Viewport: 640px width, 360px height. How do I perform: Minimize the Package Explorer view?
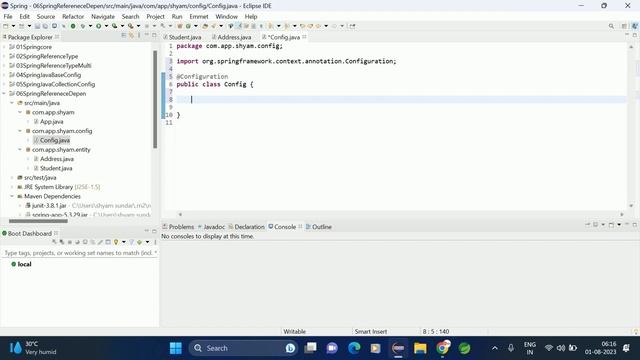(x=147, y=36)
